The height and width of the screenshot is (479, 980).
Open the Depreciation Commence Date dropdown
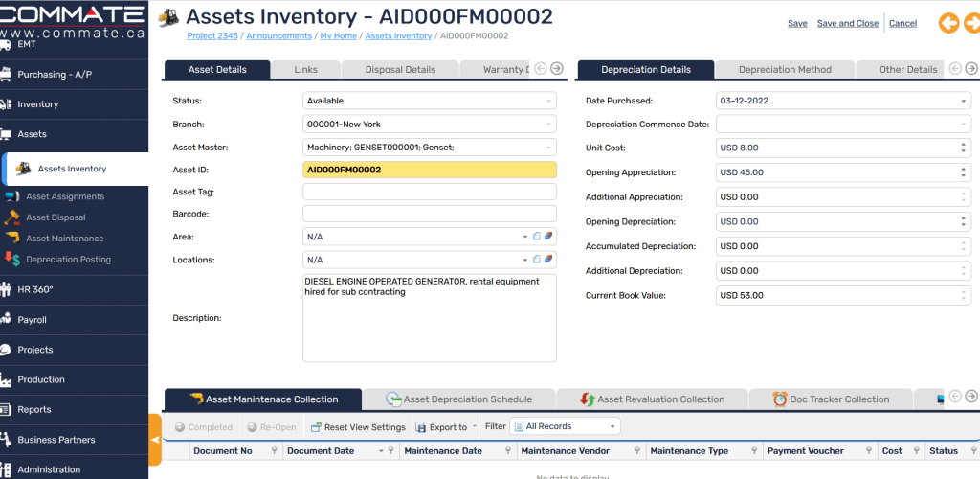[x=963, y=125]
